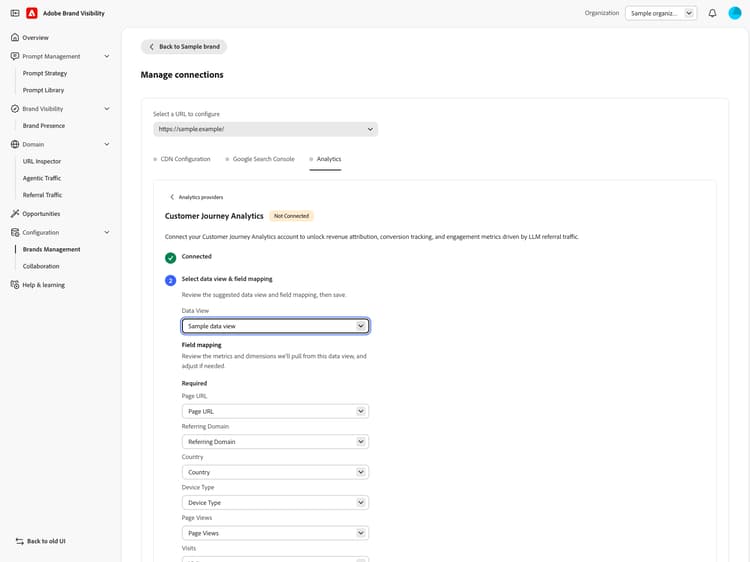
Task: Open Brands Management page
Action: [x=52, y=249]
